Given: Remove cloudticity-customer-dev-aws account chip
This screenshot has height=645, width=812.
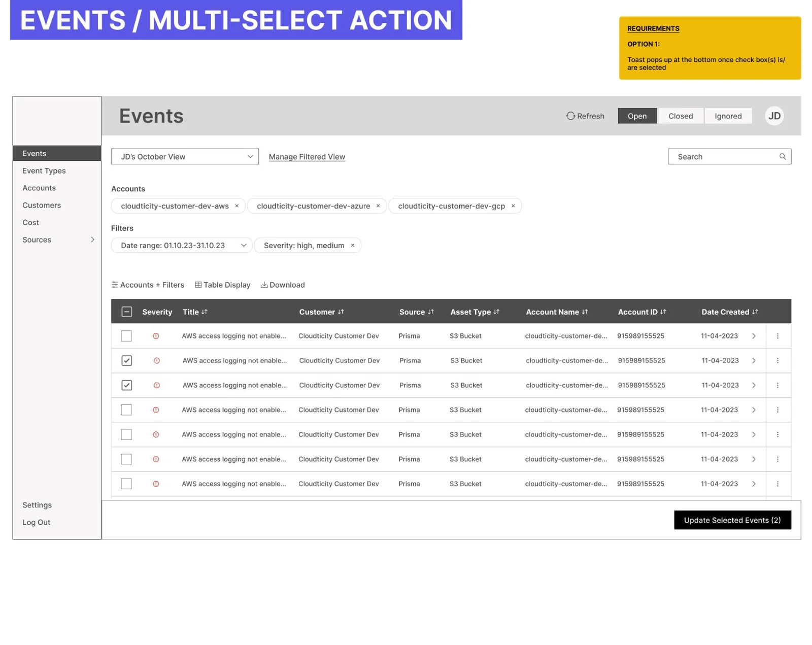Looking at the screenshot, I should click(236, 206).
